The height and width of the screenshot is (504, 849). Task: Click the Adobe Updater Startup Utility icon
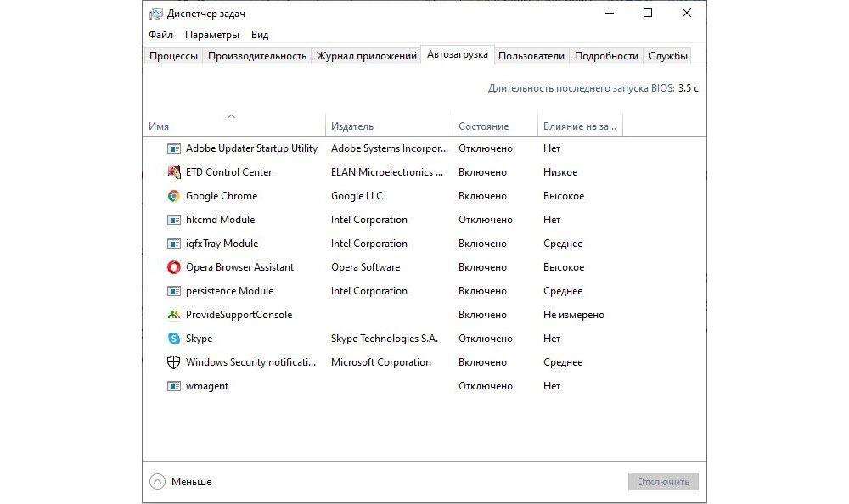173,148
